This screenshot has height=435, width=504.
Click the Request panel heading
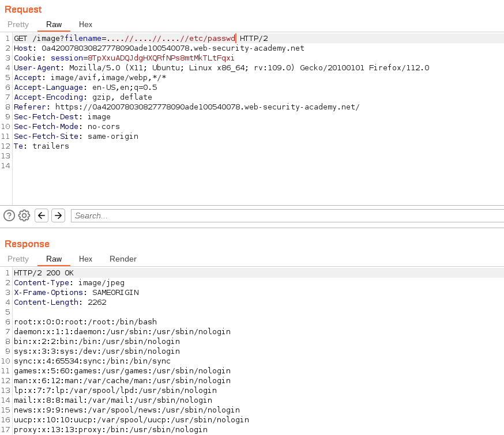[23, 9]
